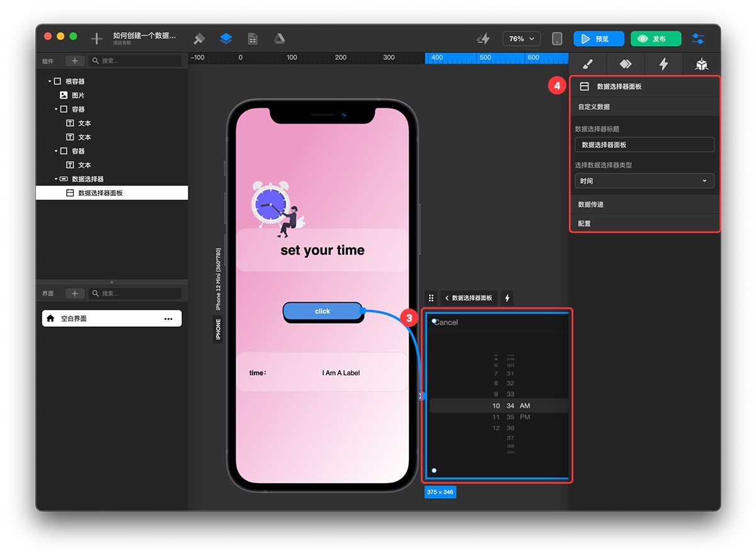Click the image icon beside 图片
The height and width of the screenshot is (558, 756).
click(64, 95)
